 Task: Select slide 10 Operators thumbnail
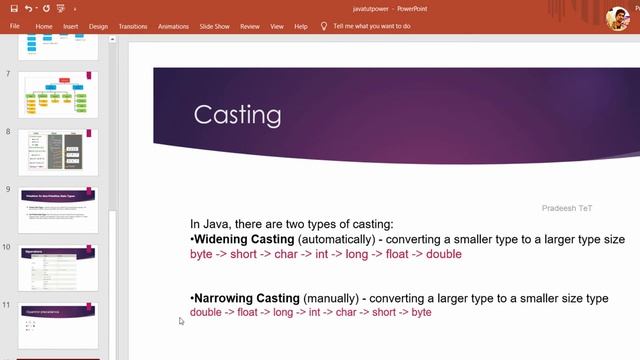tap(58, 268)
